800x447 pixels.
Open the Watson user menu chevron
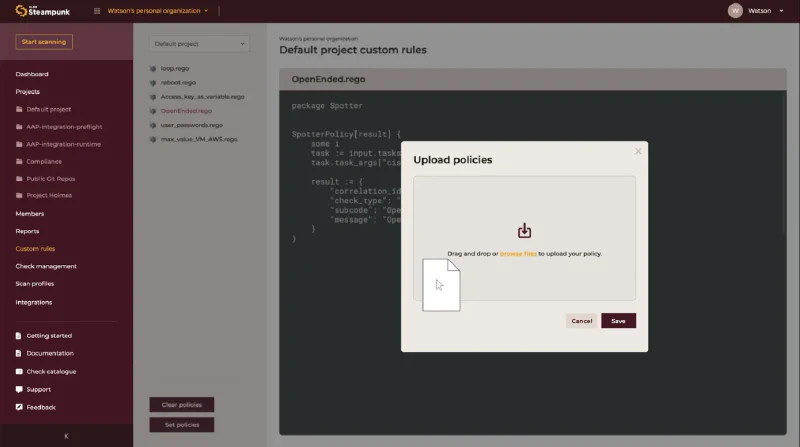[781, 11]
